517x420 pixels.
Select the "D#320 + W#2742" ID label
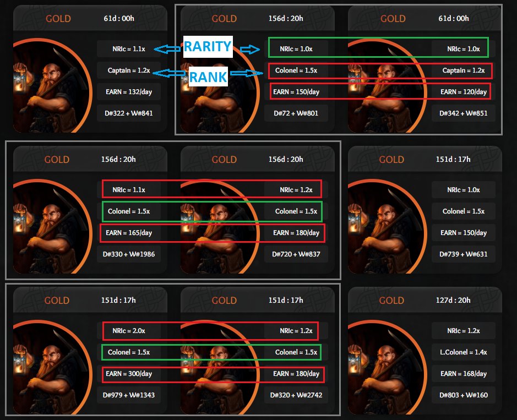pos(296,395)
